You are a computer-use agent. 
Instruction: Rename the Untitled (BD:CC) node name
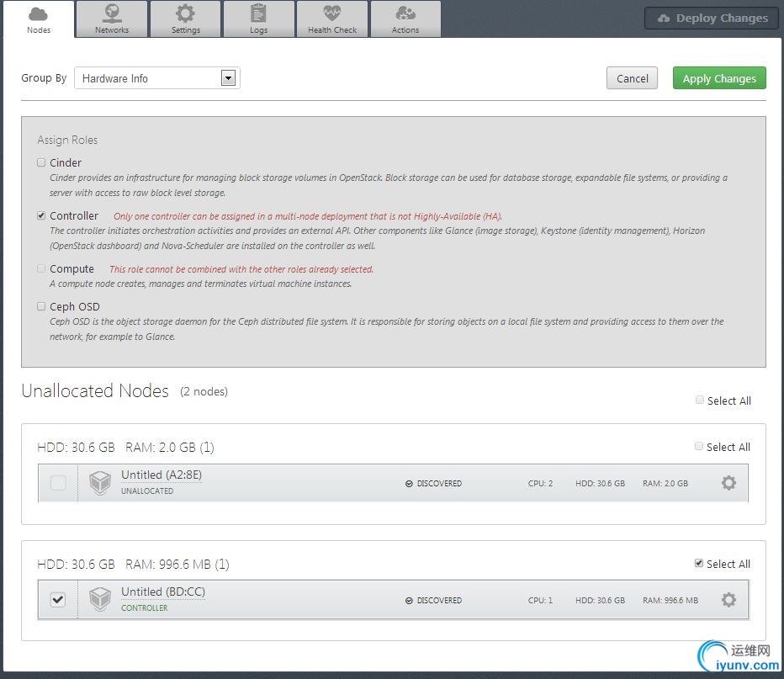[163, 592]
